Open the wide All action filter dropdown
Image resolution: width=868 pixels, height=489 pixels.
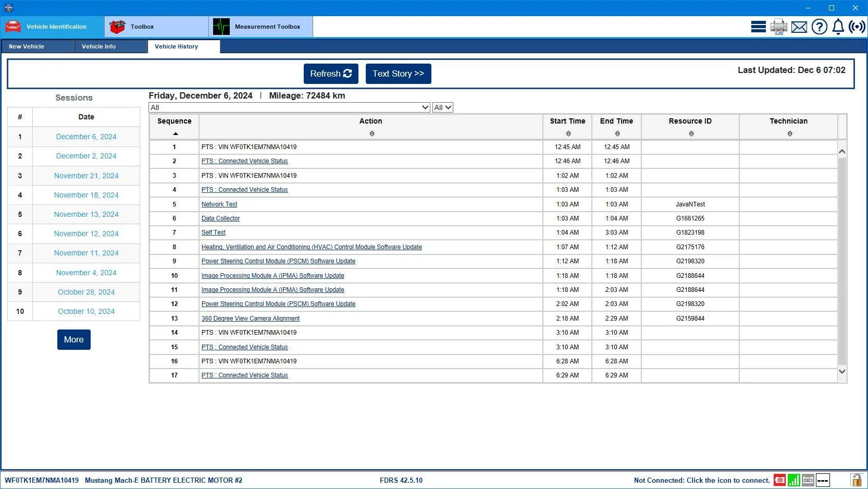[289, 107]
